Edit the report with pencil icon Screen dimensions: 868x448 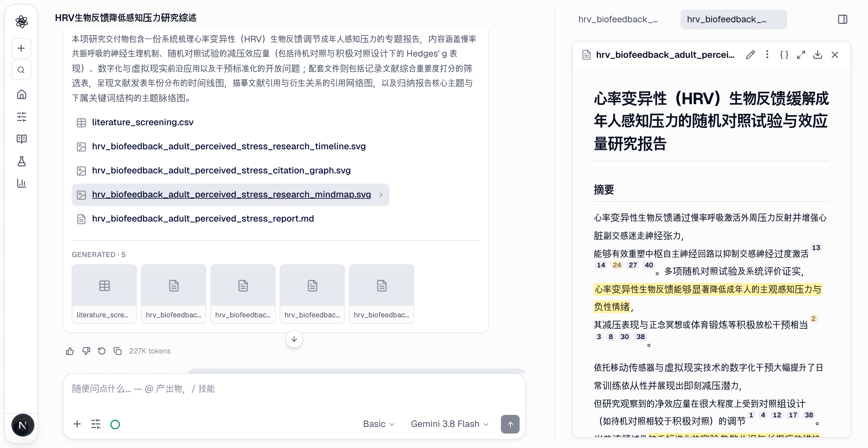[750, 54]
